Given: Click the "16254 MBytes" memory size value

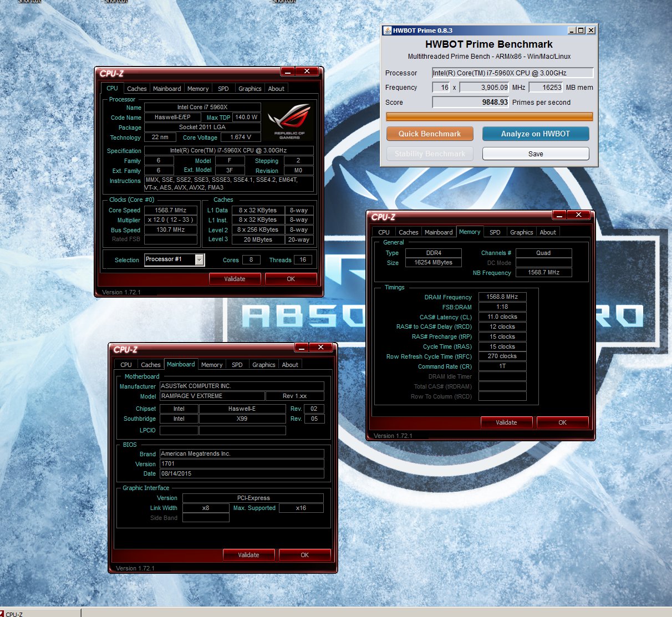Looking at the screenshot, I should [434, 262].
